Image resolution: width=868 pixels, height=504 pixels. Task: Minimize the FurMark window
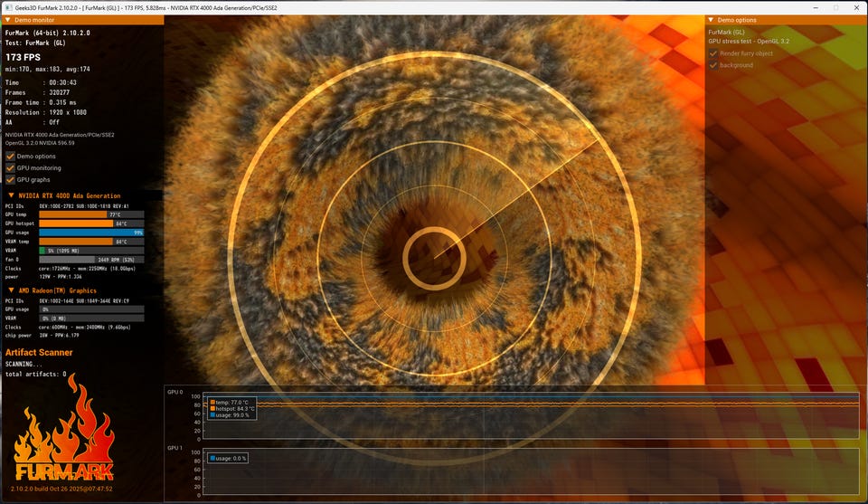816,8
